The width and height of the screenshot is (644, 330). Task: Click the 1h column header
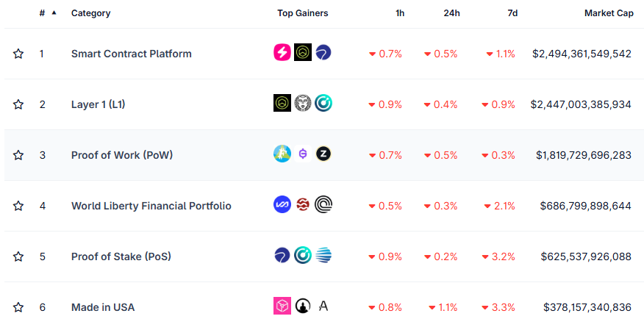(399, 13)
